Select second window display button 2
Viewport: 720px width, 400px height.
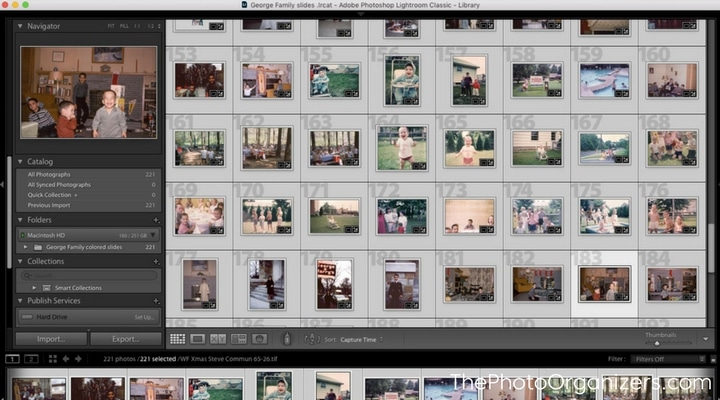(31, 359)
